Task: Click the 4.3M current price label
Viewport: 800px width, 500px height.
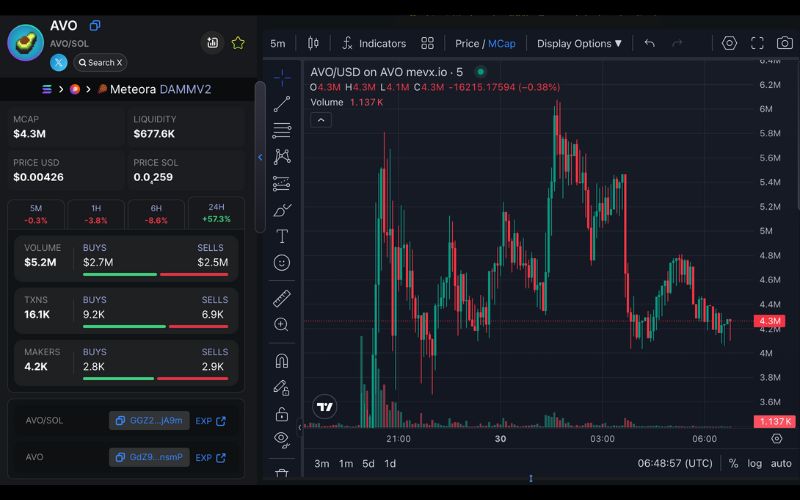Action: pos(769,321)
